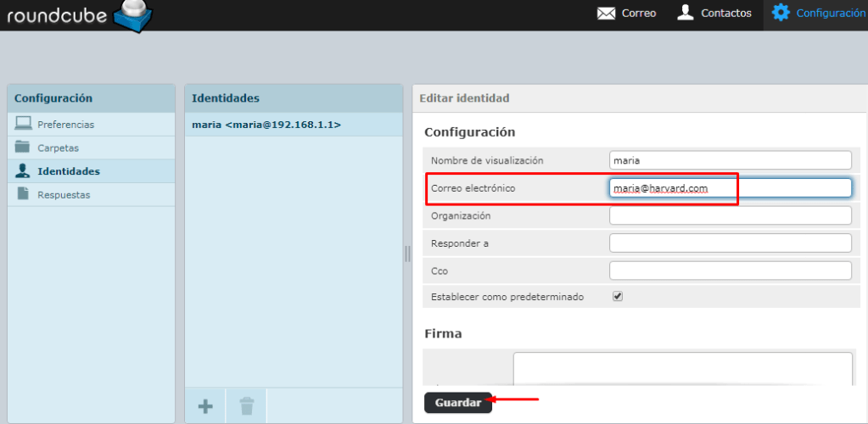Click the Nombre de visualización field
Viewport: 868px width, 424px height.
point(730,160)
